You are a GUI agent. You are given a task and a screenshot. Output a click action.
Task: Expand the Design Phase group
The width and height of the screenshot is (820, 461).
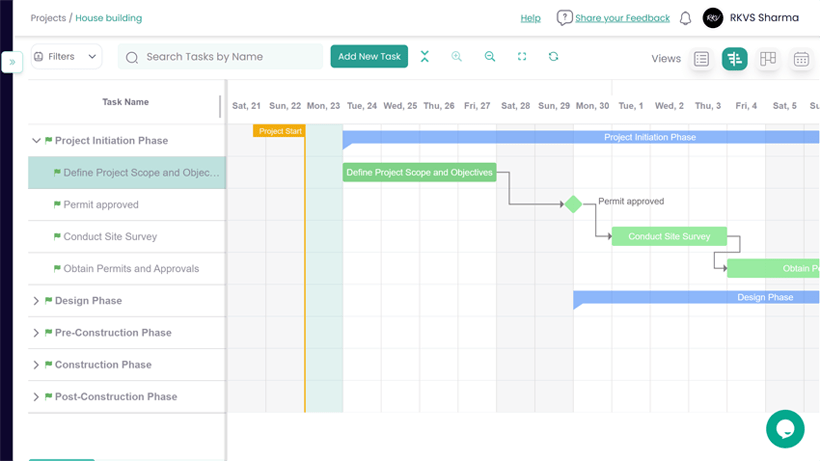[36, 301]
